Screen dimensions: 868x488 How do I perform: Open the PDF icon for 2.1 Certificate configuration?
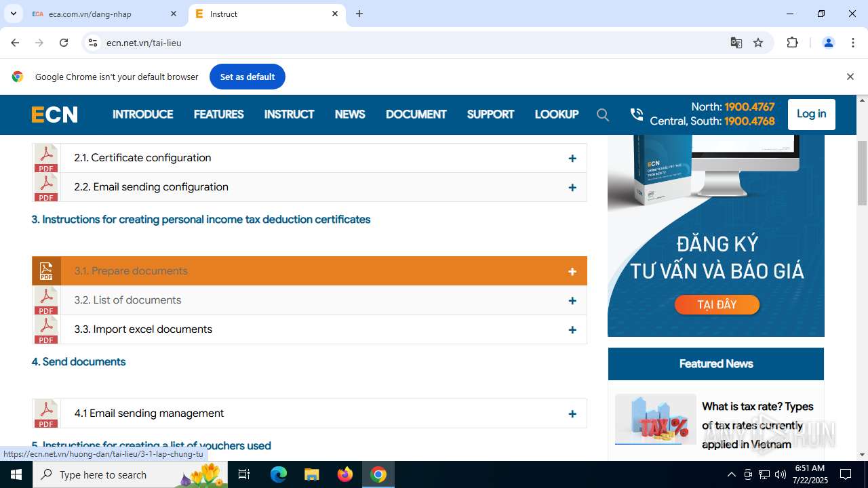click(x=46, y=158)
